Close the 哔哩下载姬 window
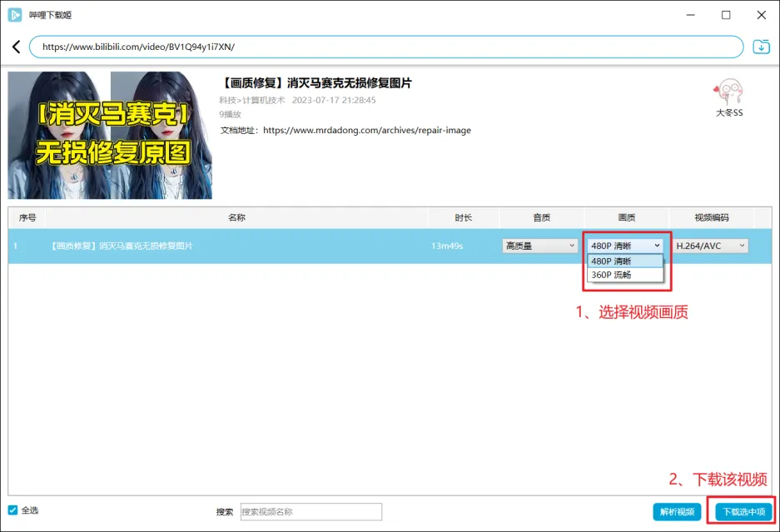Viewport: 780px width, 532px height. click(x=762, y=15)
